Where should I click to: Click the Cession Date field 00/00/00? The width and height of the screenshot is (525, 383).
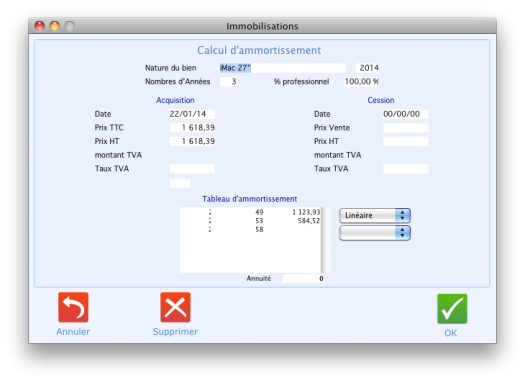click(x=405, y=114)
